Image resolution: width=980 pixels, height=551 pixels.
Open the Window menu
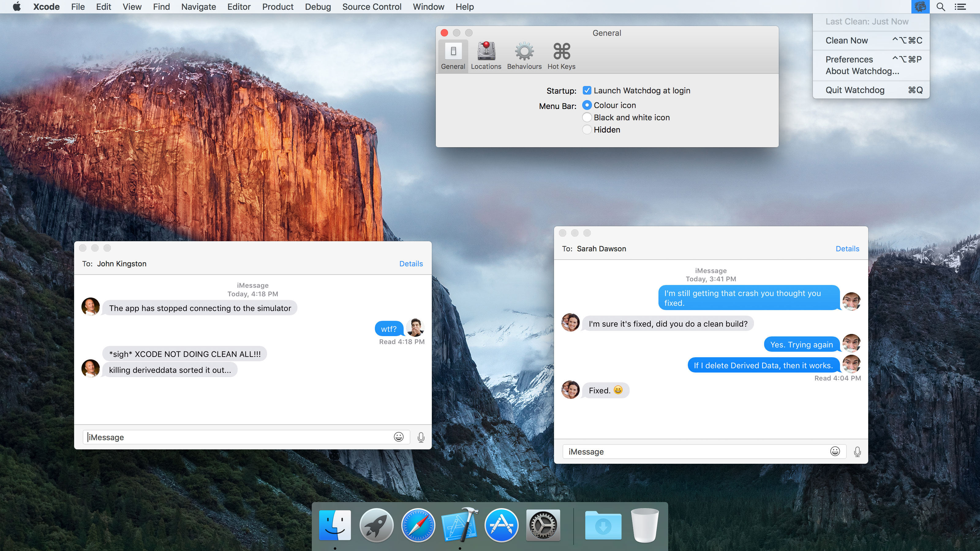coord(428,7)
